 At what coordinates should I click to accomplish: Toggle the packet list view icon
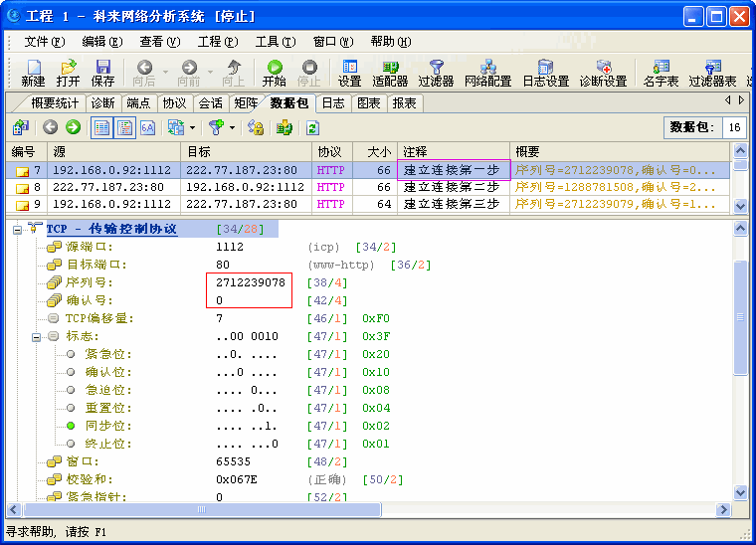pyautogui.click(x=101, y=127)
